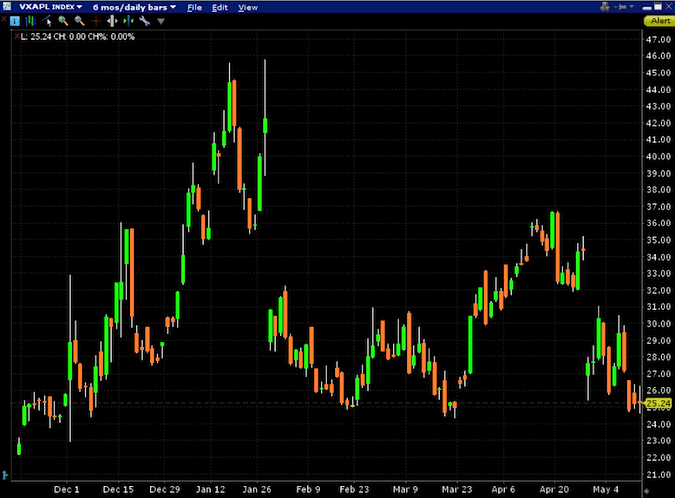This screenshot has height=498, width=675.
Task: Click the Jan 12 date label
Action: [211, 489]
